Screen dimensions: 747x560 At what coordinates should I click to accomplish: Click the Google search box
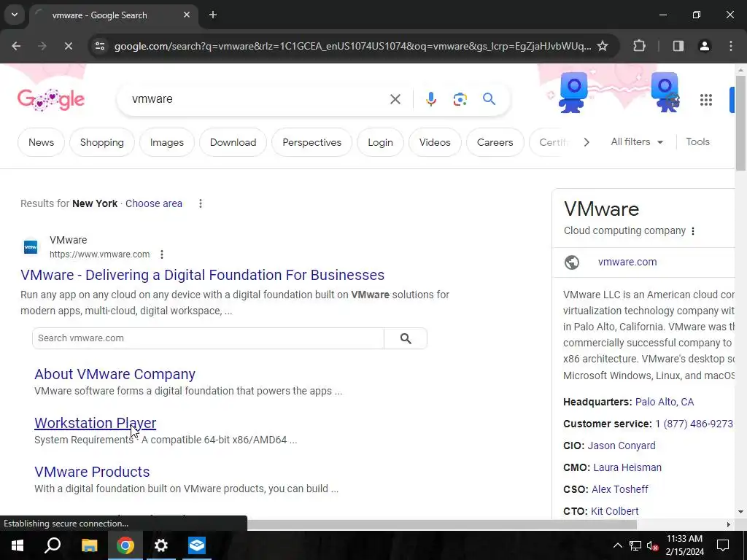(258, 99)
